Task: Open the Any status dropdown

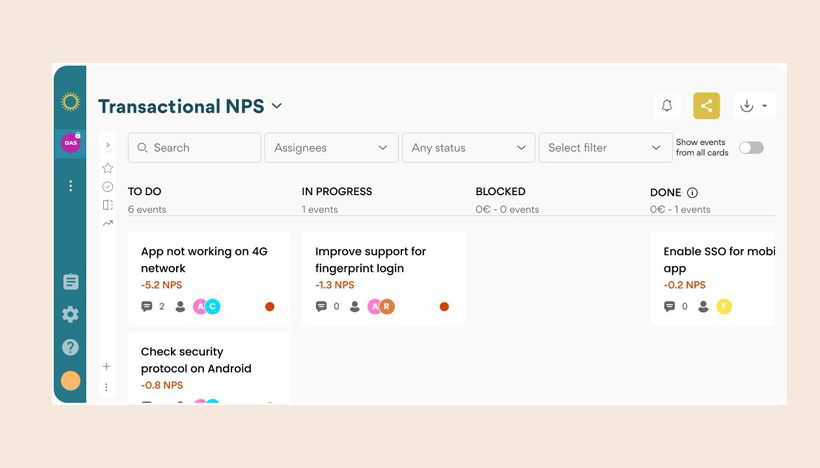Action: coord(469,148)
